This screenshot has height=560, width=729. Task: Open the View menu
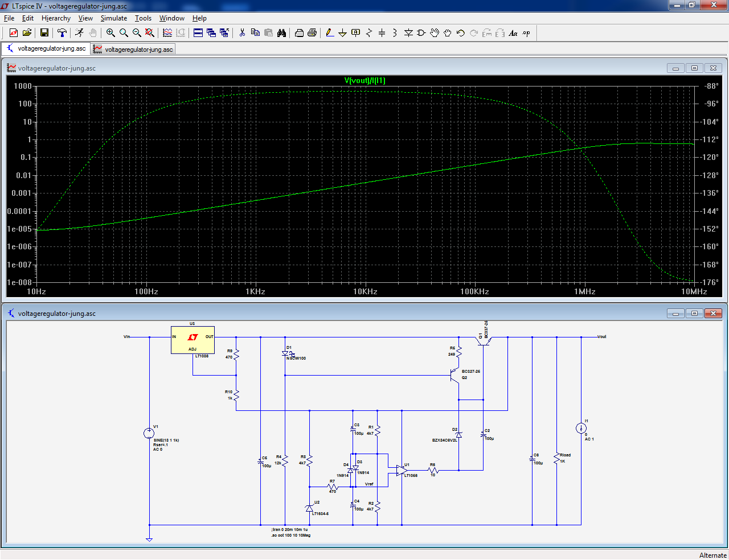(85, 18)
